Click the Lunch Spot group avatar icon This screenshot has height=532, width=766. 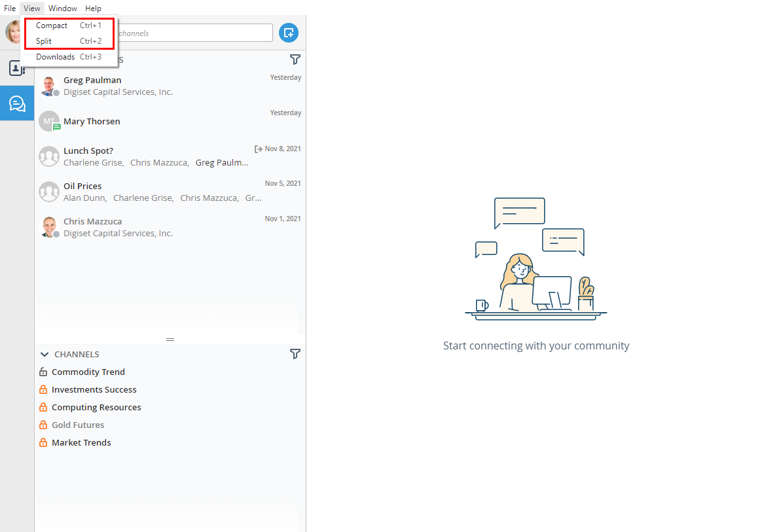pos(49,156)
